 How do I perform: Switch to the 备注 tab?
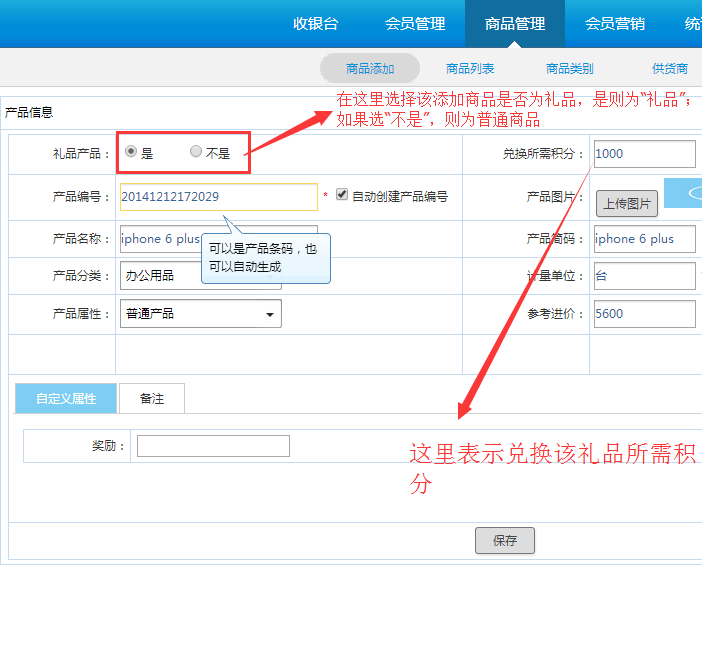152,398
